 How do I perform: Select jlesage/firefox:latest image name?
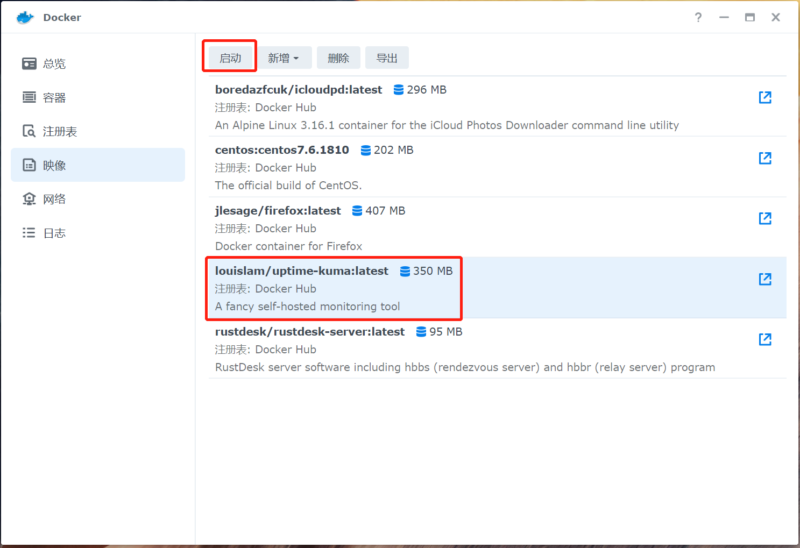coord(278,211)
